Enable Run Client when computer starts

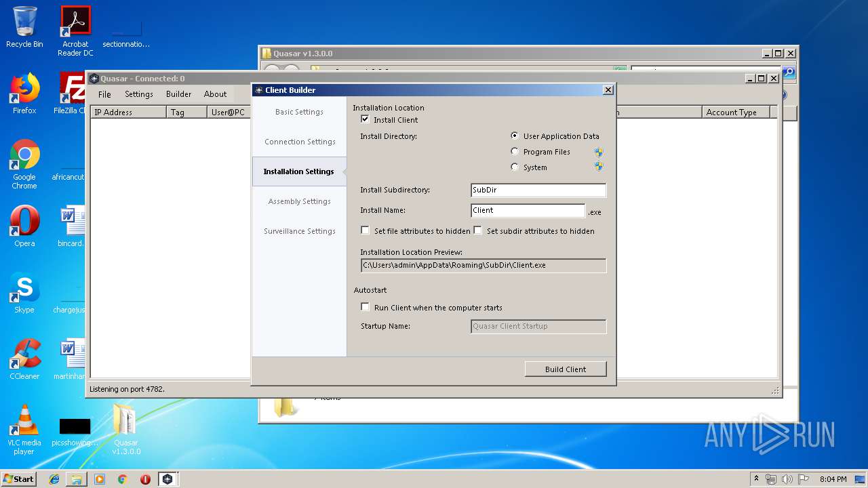pyautogui.click(x=366, y=307)
